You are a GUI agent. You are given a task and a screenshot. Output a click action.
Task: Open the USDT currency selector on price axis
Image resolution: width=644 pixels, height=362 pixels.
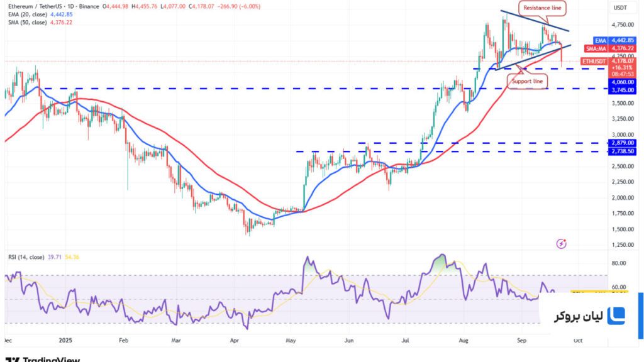620,8
